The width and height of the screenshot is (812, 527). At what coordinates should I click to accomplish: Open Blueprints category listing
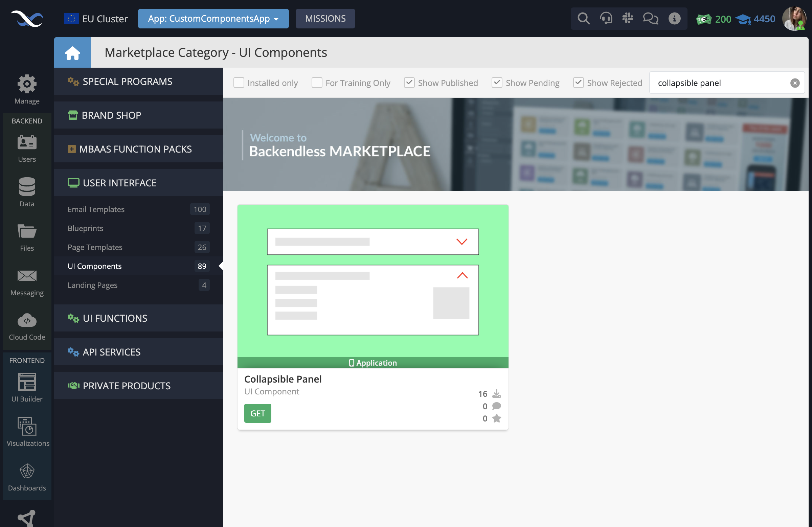pyautogui.click(x=85, y=228)
